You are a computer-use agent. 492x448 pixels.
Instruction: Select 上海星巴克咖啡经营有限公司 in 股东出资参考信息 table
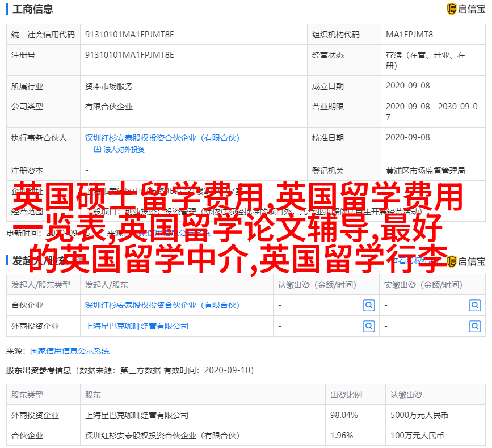click(137, 415)
